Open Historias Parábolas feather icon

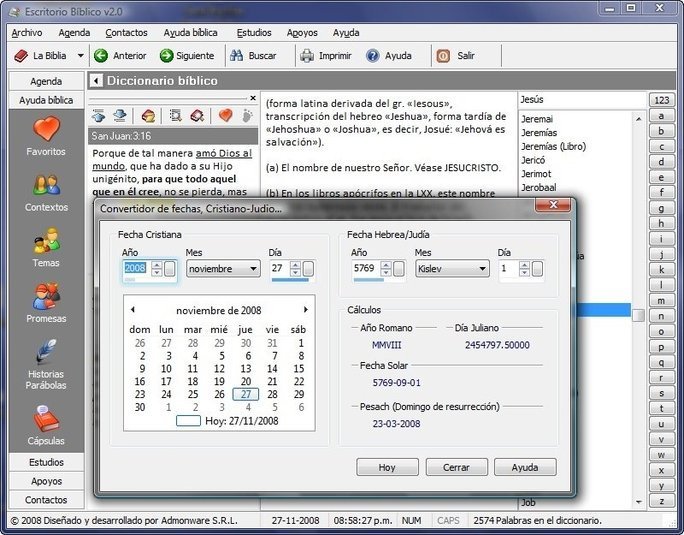[46, 353]
